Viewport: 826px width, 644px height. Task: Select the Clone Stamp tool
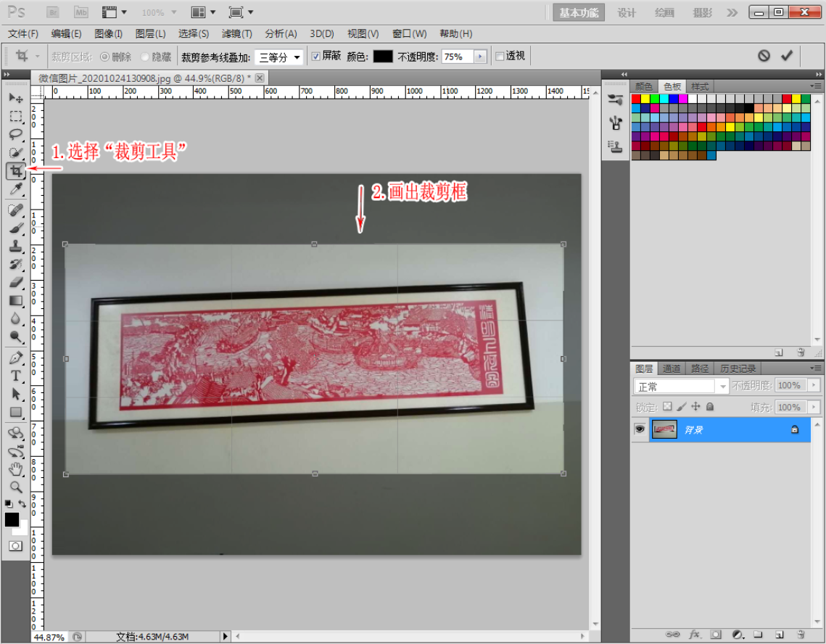[16, 246]
